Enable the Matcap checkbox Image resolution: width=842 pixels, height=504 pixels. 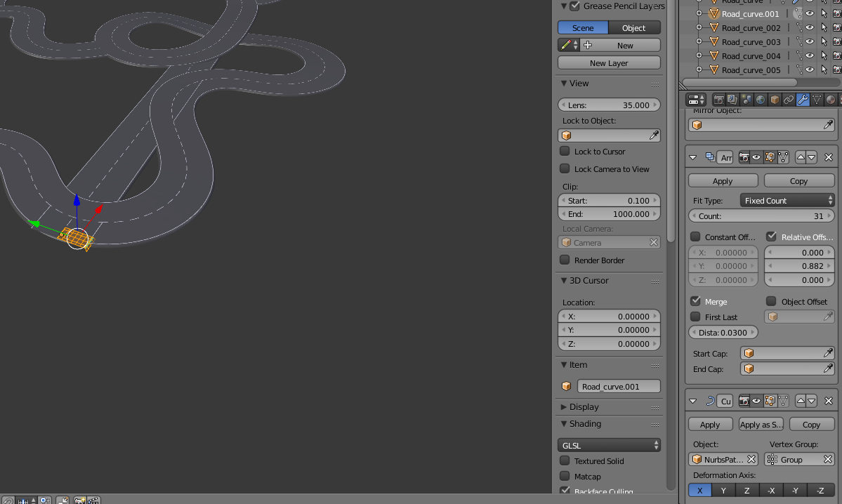point(565,476)
